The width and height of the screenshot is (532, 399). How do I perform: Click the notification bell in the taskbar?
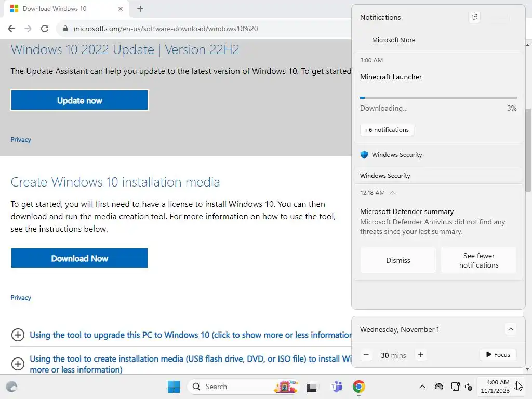coord(518,386)
